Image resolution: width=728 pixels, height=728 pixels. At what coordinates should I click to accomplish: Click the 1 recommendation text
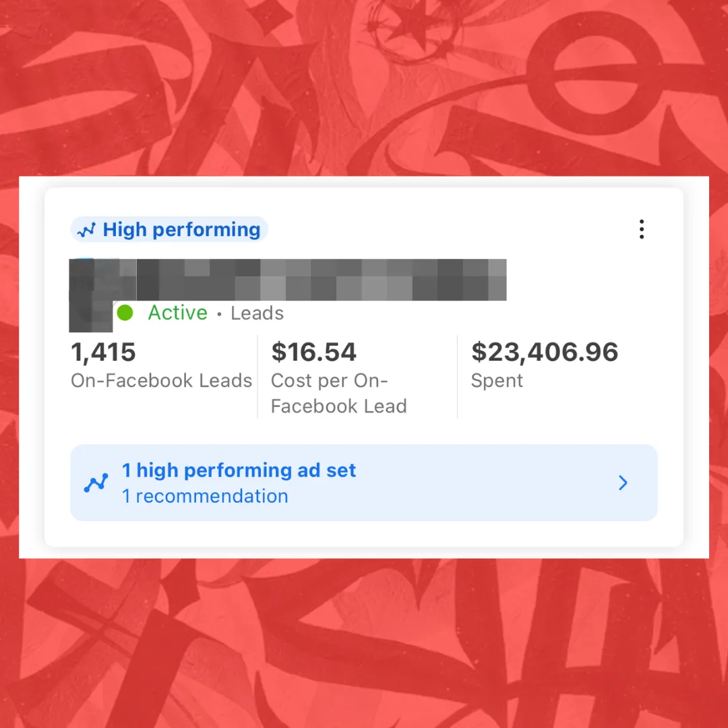click(205, 496)
